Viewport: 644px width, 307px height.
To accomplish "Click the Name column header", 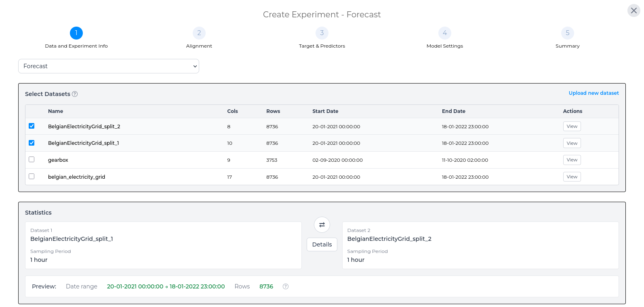I will [x=56, y=111].
